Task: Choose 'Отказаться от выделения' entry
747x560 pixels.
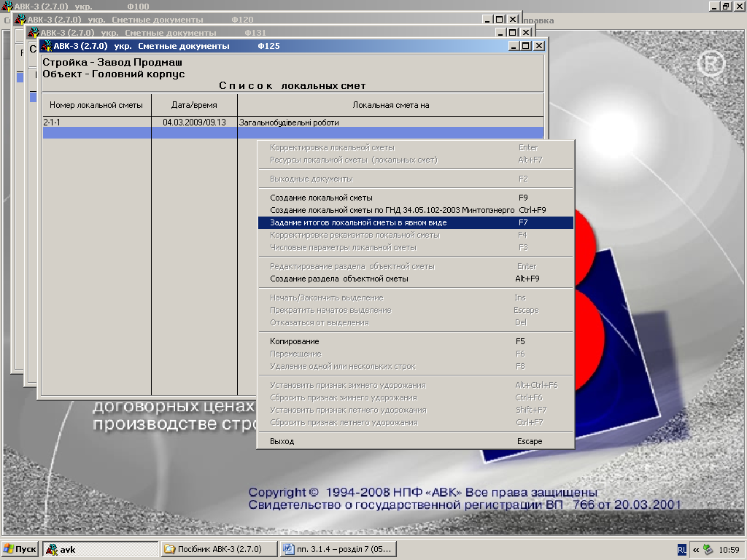Action: (415, 322)
